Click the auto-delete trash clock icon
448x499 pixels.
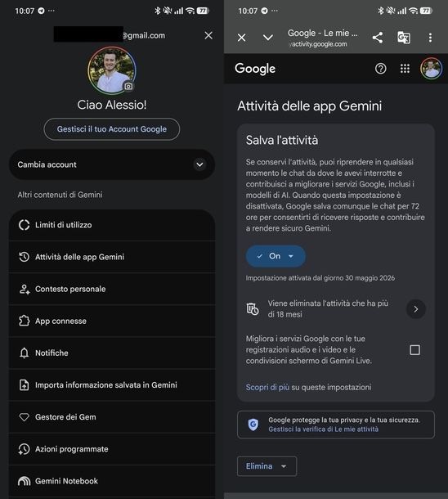click(x=253, y=308)
